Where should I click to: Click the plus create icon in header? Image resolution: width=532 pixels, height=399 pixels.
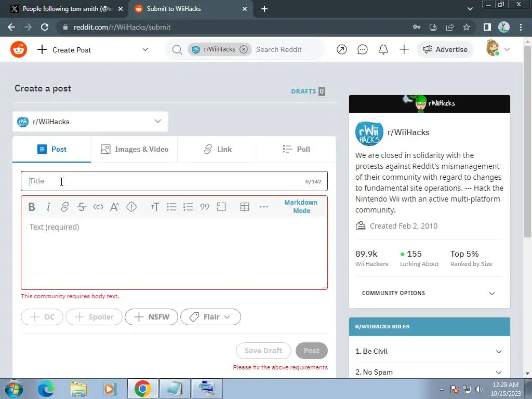(x=404, y=49)
